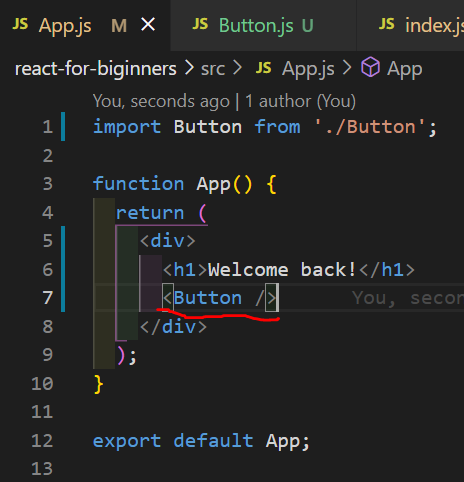
Task: Click 'Button' identifier in import on line 1
Action: click(x=208, y=127)
